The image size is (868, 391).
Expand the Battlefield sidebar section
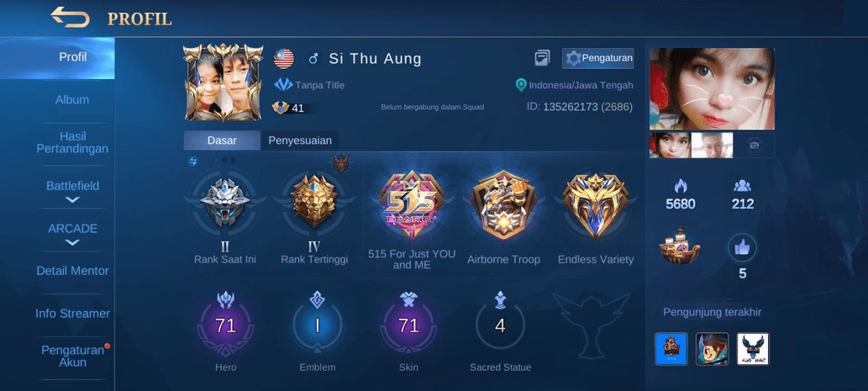click(x=72, y=192)
